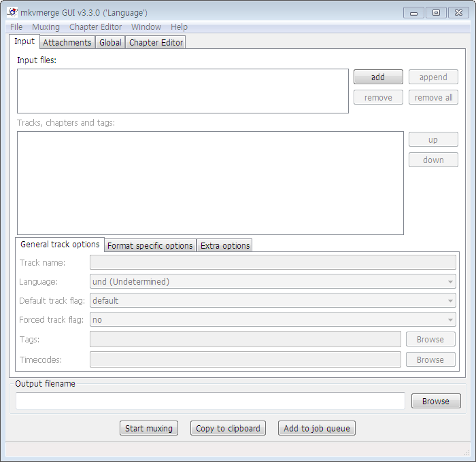The height and width of the screenshot is (462, 476).
Task: Open the Window menu
Action: pyautogui.click(x=146, y=27)
